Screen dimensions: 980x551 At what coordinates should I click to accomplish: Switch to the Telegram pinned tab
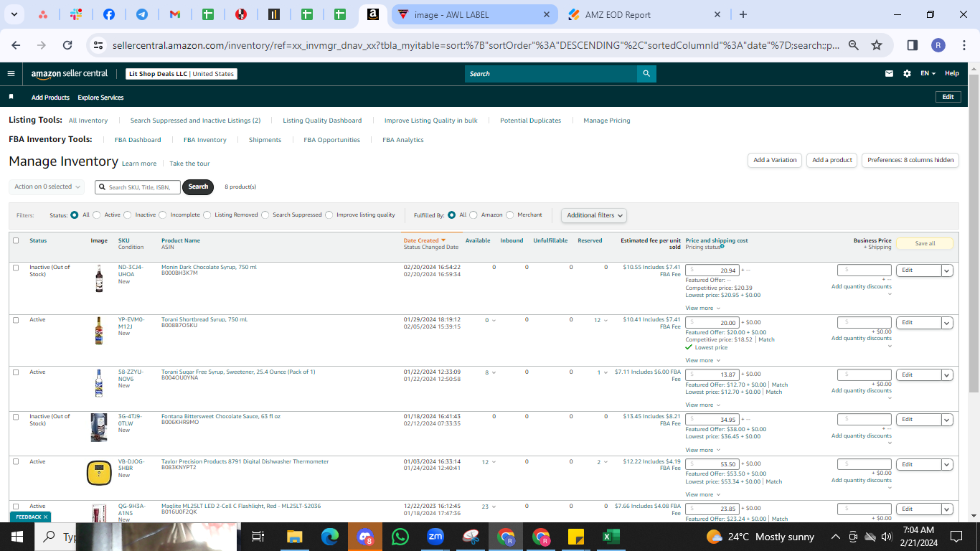pos(142,14)
